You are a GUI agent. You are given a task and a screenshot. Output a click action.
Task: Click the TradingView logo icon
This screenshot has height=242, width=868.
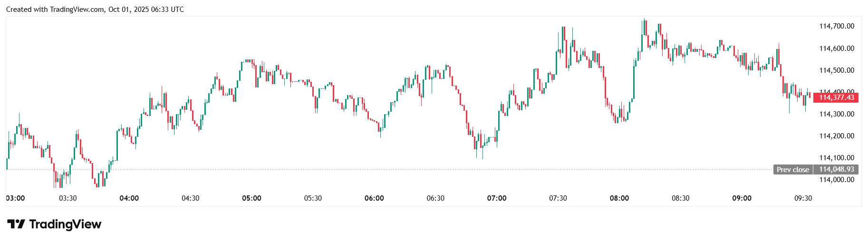[x=16, y=224]
